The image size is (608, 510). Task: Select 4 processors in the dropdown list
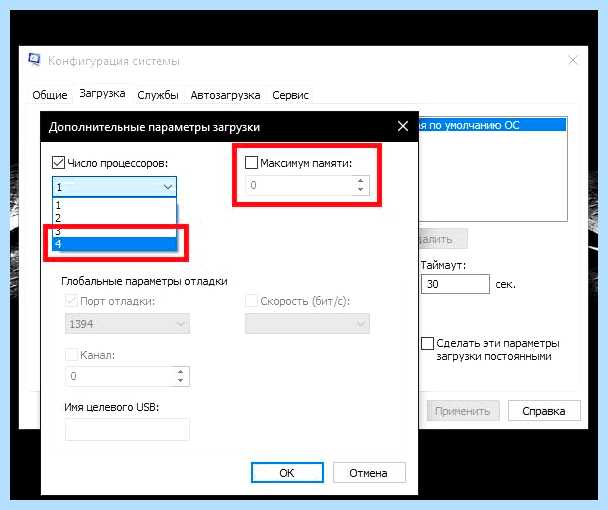click(x=114, y=244)
